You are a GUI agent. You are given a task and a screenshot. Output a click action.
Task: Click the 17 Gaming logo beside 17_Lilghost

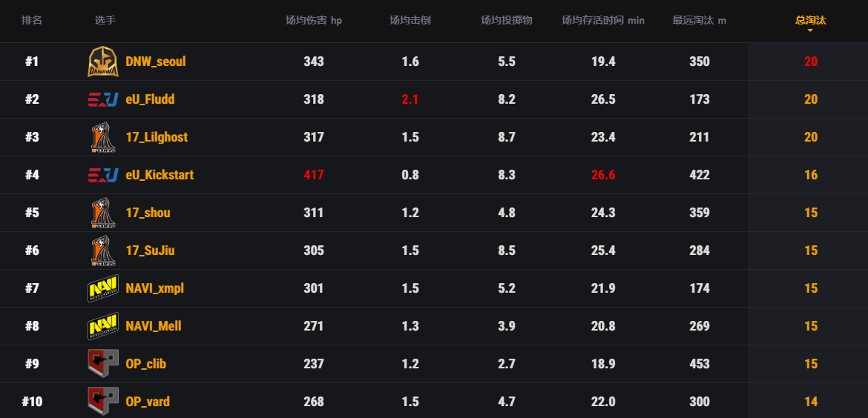(102, 137)
